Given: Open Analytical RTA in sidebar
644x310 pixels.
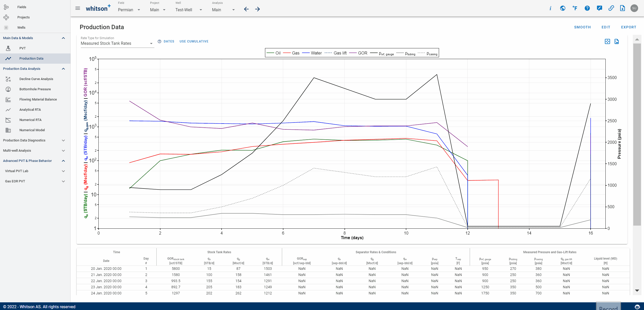Looking at the screenshot, I should pyautogui.click(x=35, y=110).
